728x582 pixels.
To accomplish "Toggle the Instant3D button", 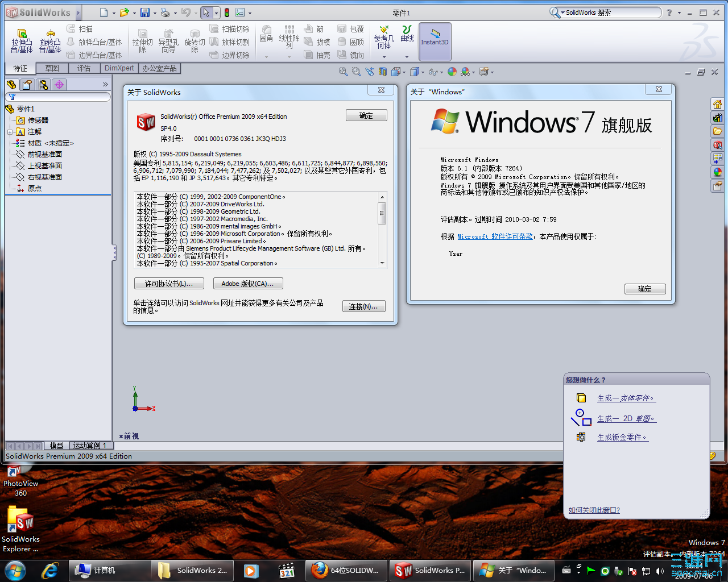I will point(435,41).
